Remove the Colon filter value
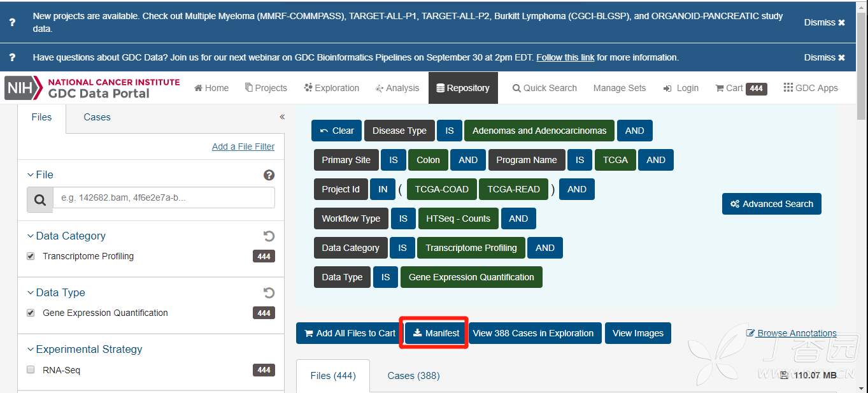The width and height of the screenshot is (868, 393). 428,160
